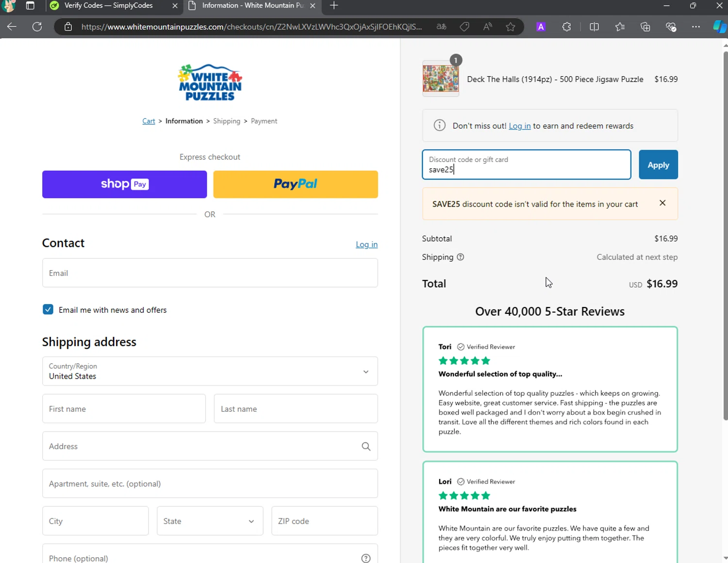Click the Information breadcrumb step

coord(184,121)
